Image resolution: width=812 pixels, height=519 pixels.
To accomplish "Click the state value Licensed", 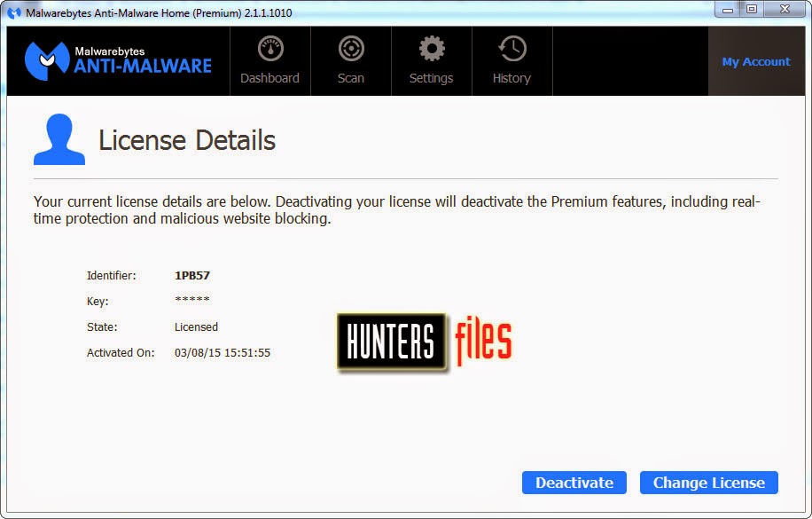I will coord(196,327).
